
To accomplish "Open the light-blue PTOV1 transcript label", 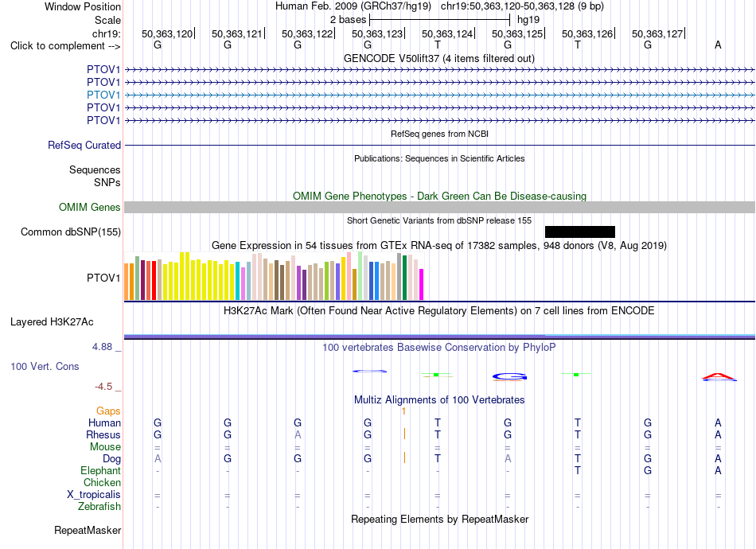I will 103,95.
